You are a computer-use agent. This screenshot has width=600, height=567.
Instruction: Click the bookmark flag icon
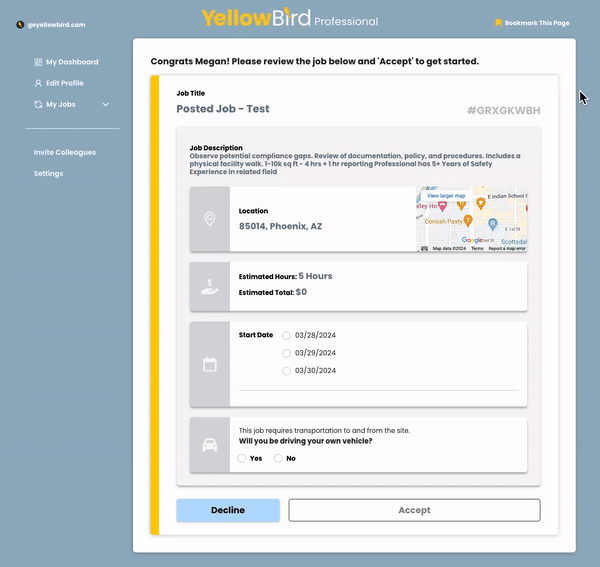point(498,22)
